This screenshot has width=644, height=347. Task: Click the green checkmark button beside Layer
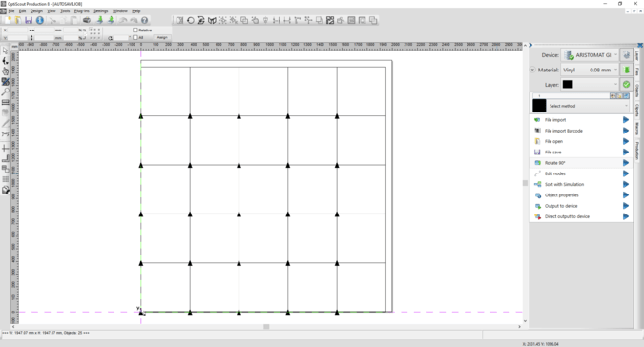(x=626, y=85)
